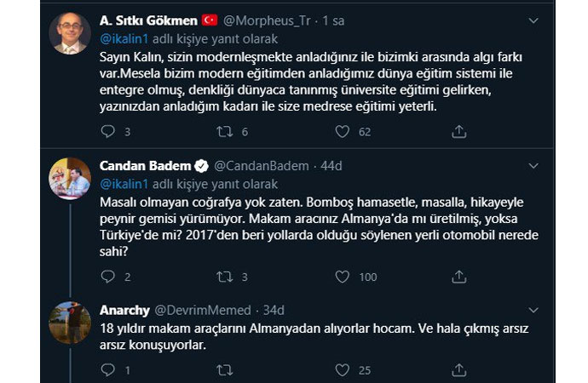Like Anarchy's tweet with 25 likes
Image resolution: width=588 pixels, height=383 pixels.
tap(343, 370)
